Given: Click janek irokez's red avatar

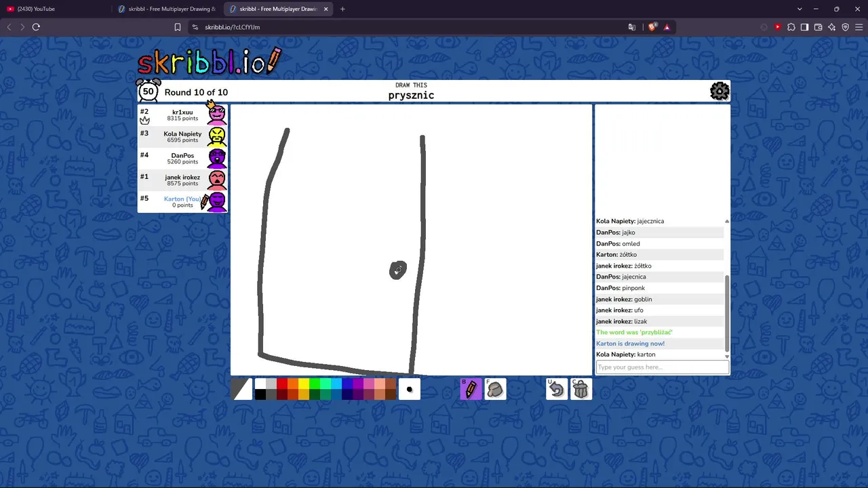Looking at the screenshot, I should [217, 180].
